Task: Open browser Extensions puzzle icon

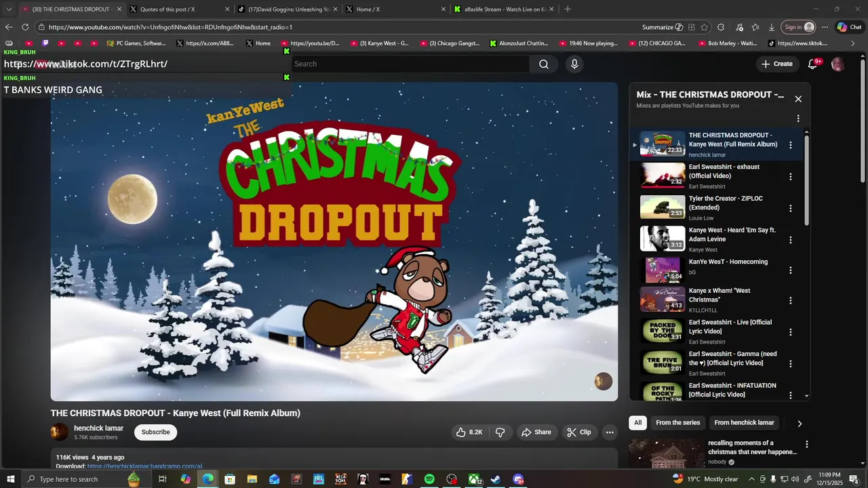Action: (721, 27)
